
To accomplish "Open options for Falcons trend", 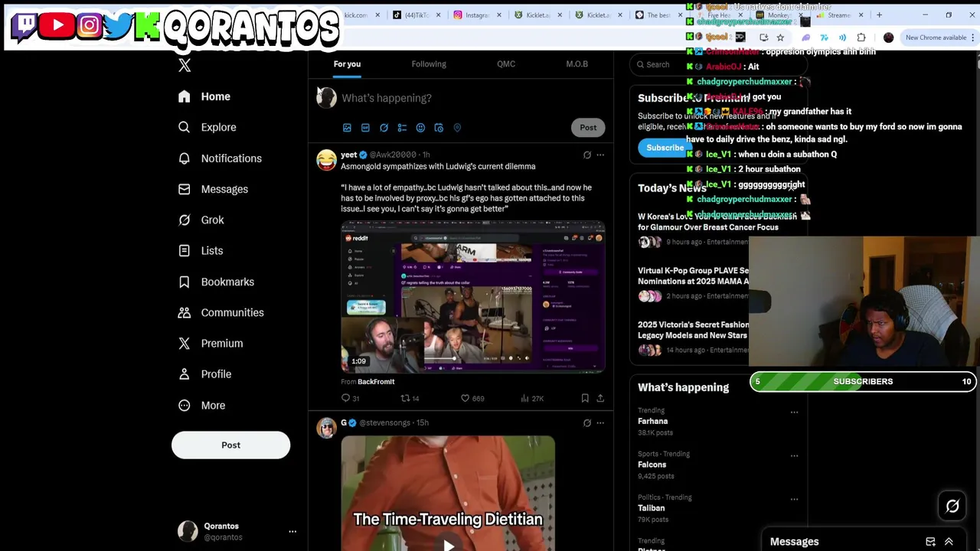I will click(x=794, y=455).
